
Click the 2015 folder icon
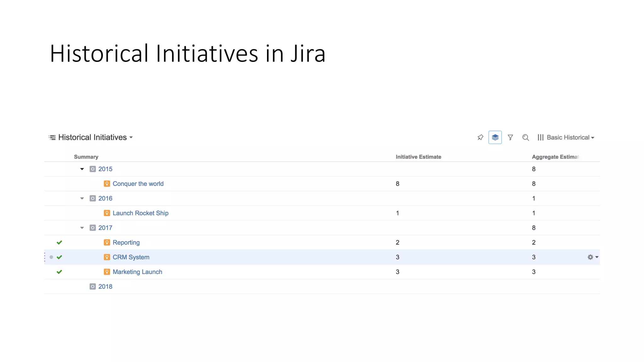tap(93, 169)
